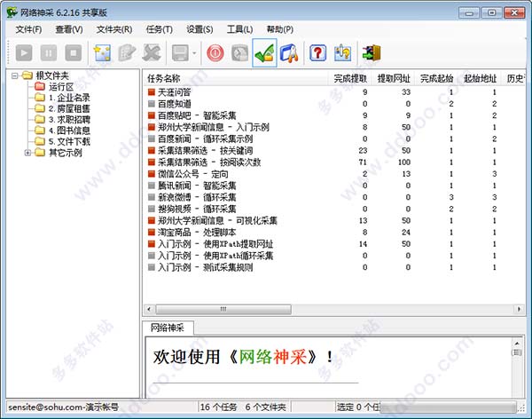This screenshot has width=532, height=419.
Task: Click the Edit task pencil icon
Action: pyautogui.click(x=127, y=53)
